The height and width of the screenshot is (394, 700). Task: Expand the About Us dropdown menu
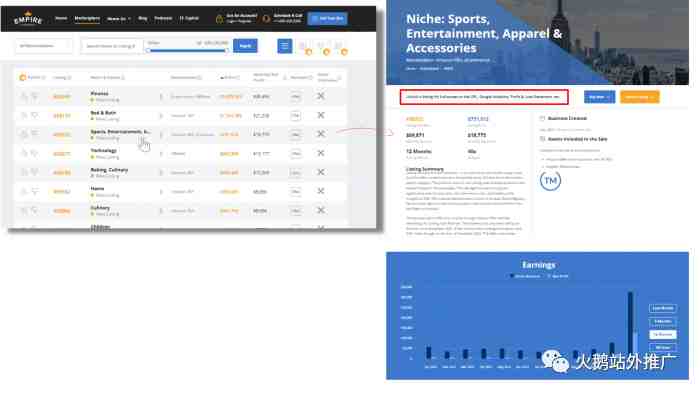click(119, 19)
